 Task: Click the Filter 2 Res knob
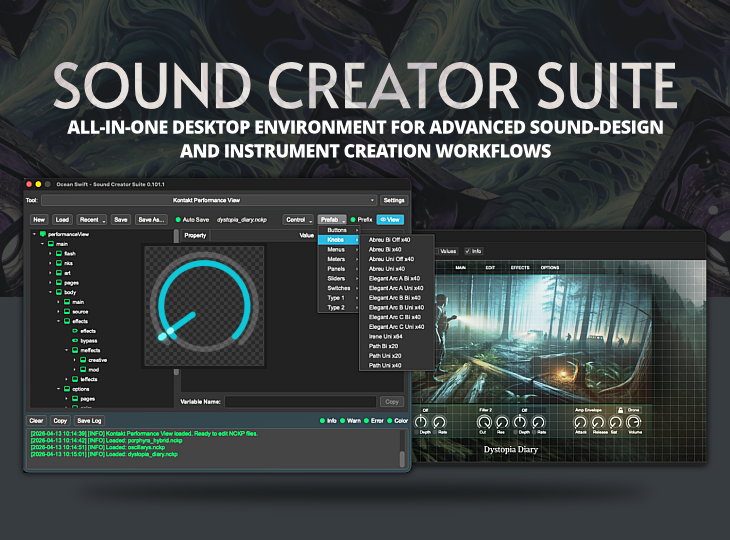(x=502, y=422)
